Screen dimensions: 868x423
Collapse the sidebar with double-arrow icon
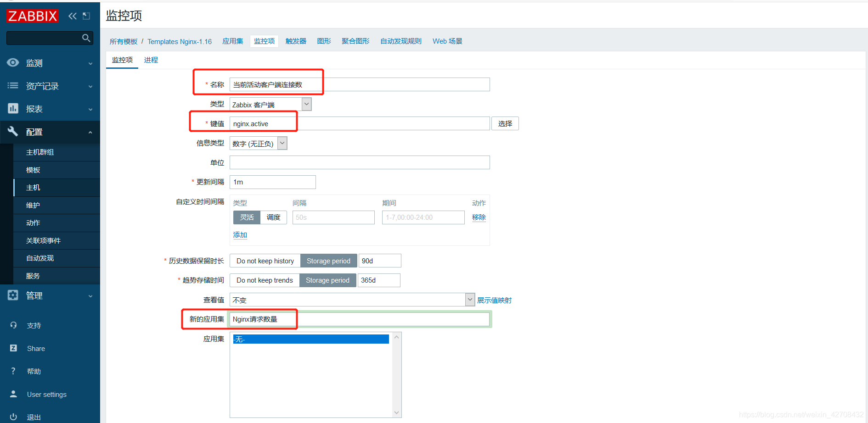click(73, 16)
